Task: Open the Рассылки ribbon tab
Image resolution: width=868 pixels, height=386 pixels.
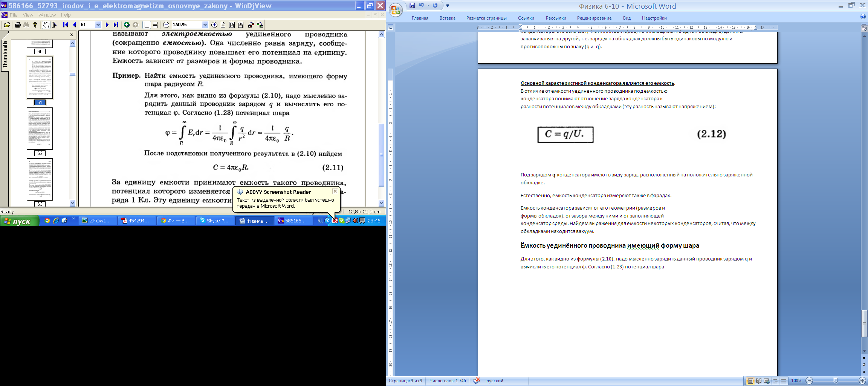Action: pos(556,18)
